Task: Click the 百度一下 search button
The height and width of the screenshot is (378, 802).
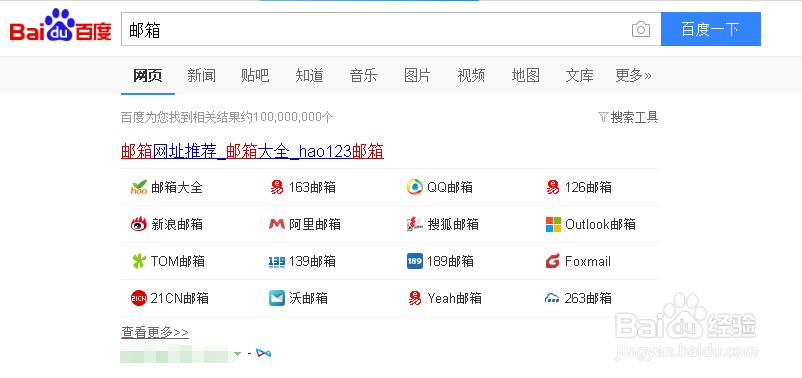Action: (x=710, y=29)
